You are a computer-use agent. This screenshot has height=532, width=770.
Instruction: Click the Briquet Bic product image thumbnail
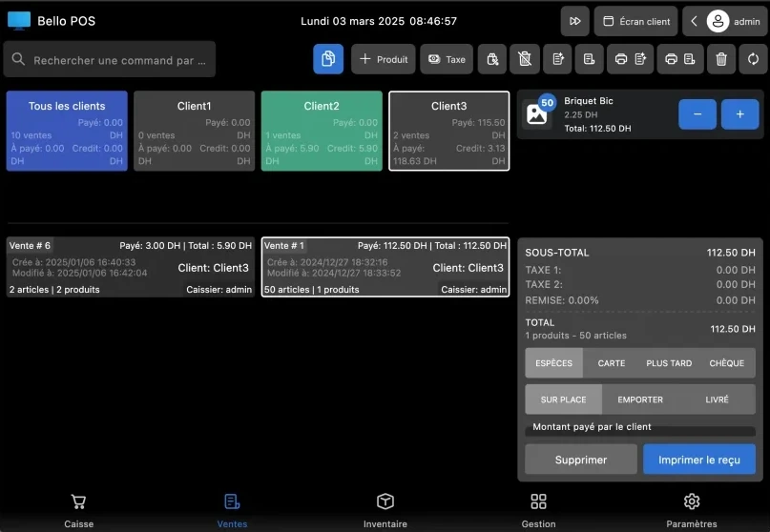[536, 114]
